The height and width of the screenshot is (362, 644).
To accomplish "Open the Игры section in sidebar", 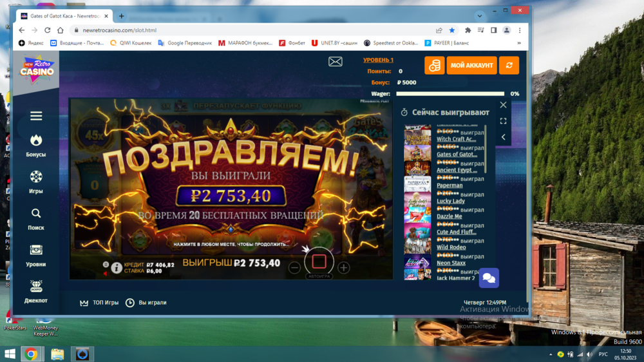I will [36, 177].
